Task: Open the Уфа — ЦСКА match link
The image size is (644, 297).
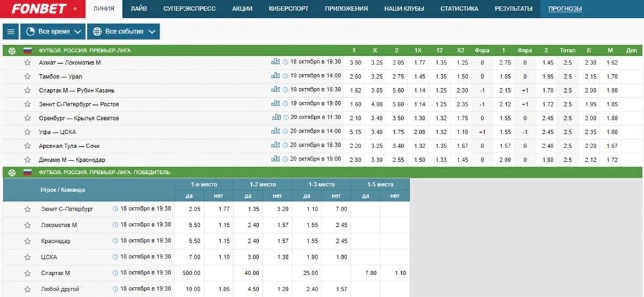Action: [57, 132]
